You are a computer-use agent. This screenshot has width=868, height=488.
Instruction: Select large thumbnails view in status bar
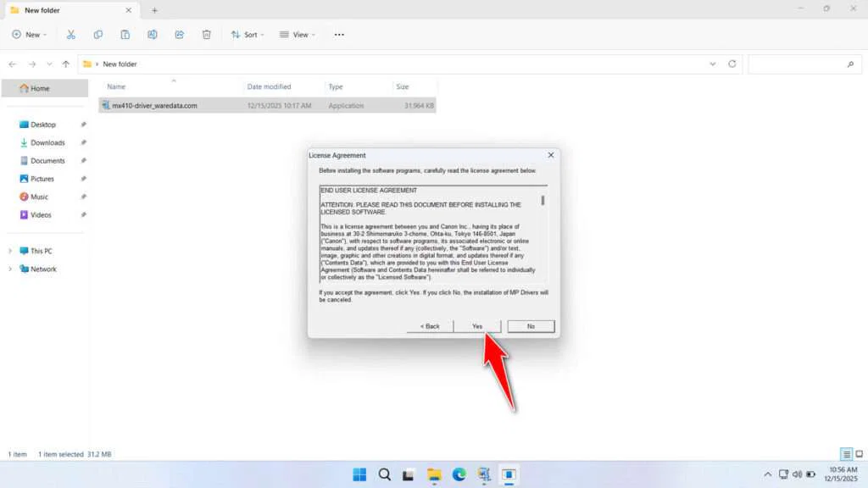pyautogui.click(x=859, y=453)
